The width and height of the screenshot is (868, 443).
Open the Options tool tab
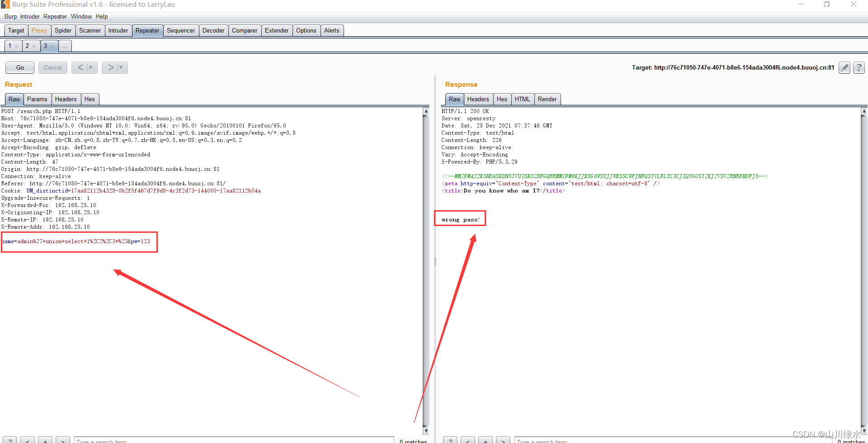306,30
